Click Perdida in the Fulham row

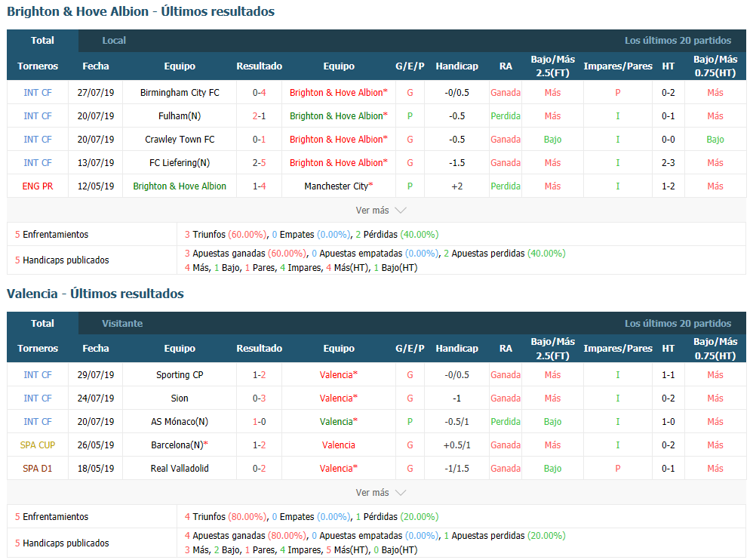505,115
